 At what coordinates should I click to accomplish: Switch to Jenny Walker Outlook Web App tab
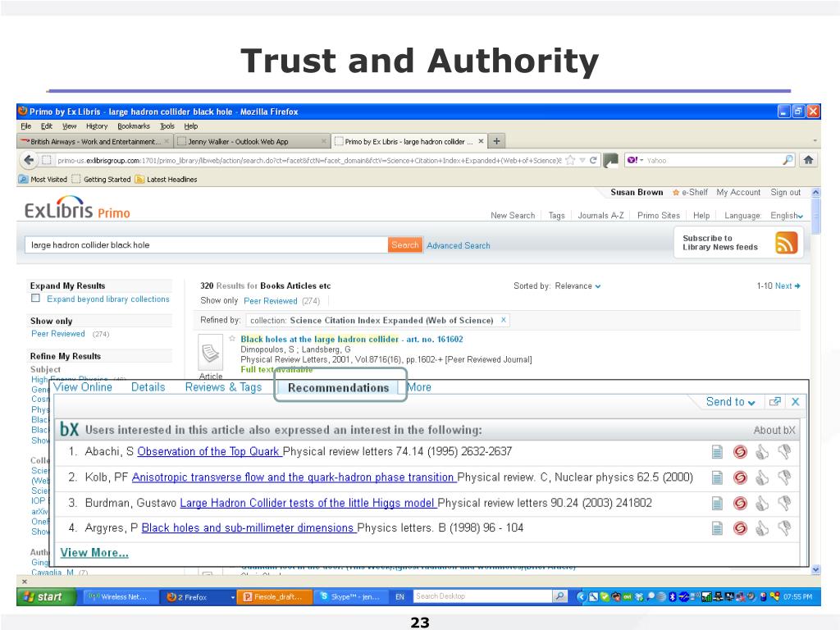[252, 141]
